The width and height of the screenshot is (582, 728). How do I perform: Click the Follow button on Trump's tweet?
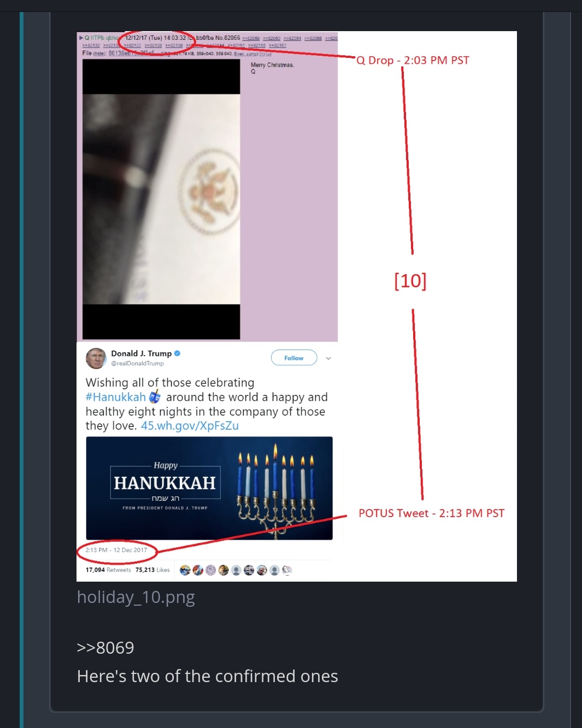click(x=294, y=358)
